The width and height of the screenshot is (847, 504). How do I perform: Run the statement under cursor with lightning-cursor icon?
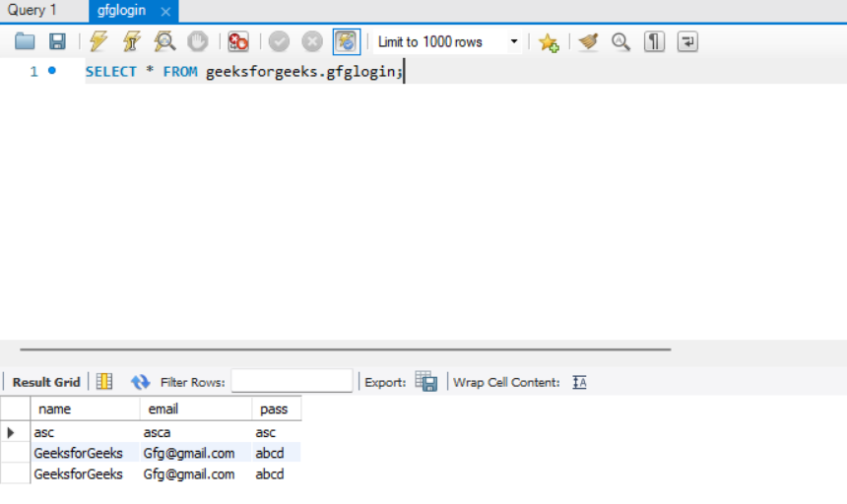point(131,41)
